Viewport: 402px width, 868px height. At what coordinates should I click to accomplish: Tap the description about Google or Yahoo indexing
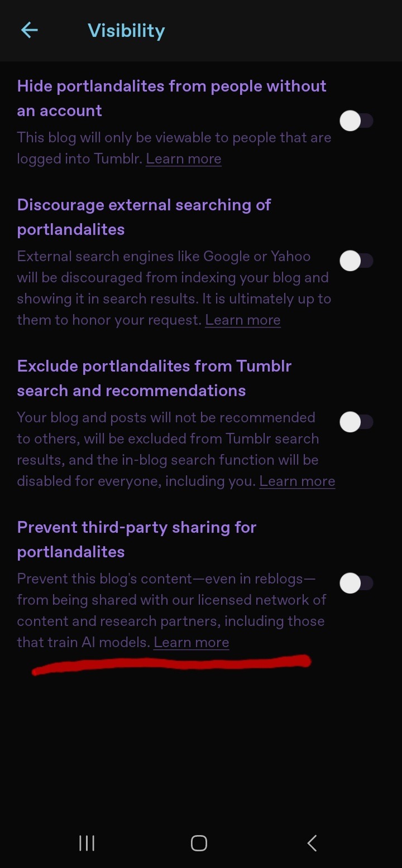(x=173, y=278)
